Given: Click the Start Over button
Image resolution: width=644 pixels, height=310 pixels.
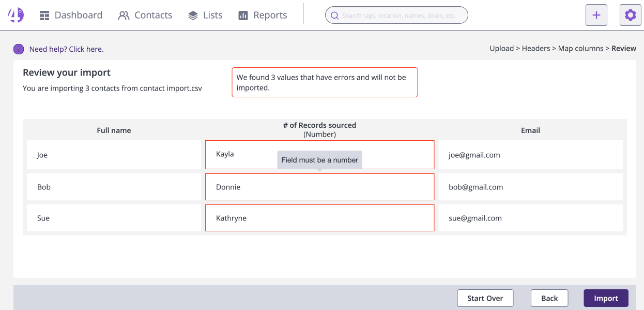Looking at the screenshot, I should click(x=485, y=298).
